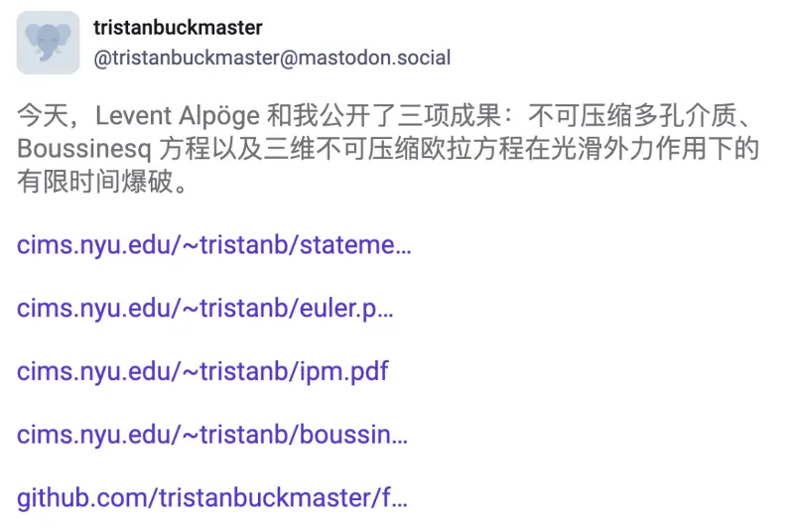
Task: Open the euler.p… PDF link
Action: 205,309
